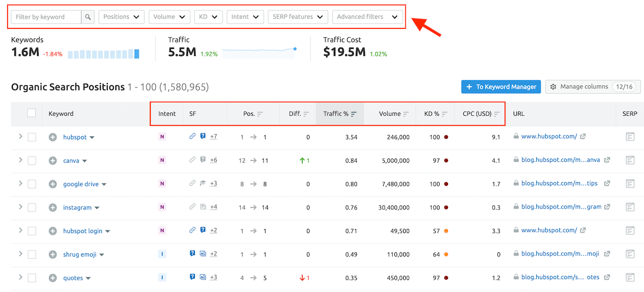Expand the hubspot login row details

(x=20, y=230)
